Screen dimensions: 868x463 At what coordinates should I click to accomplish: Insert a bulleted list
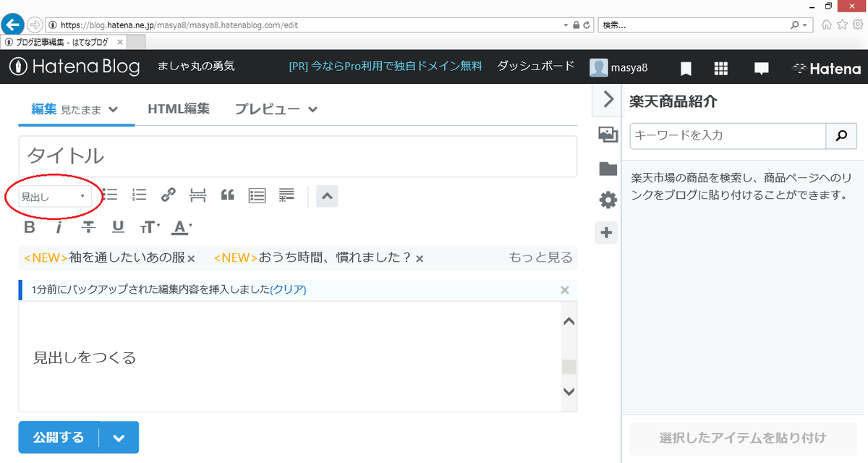pos(111,195)
